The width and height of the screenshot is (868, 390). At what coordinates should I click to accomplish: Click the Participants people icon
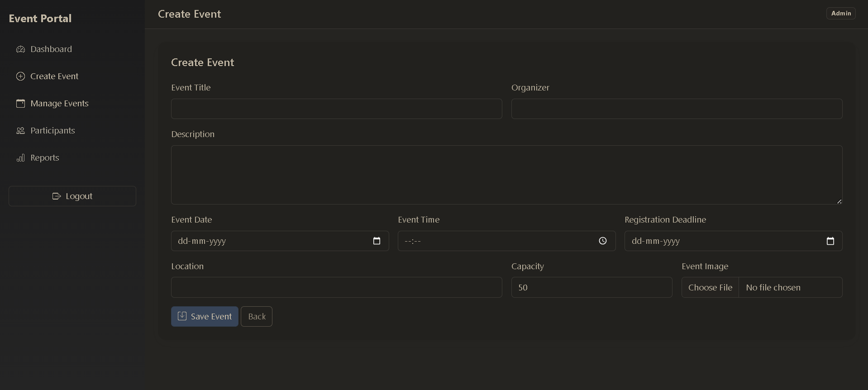tap(20, 131)
